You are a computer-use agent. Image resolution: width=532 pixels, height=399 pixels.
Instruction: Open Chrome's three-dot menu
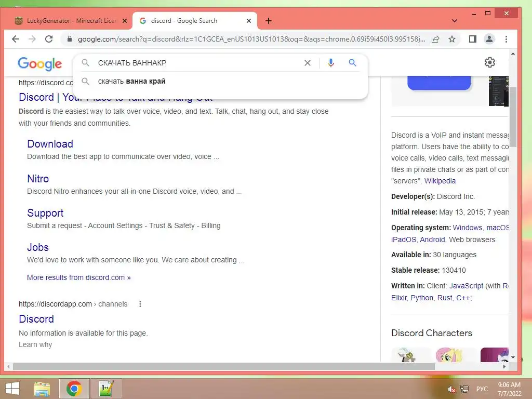coord(506,39)
